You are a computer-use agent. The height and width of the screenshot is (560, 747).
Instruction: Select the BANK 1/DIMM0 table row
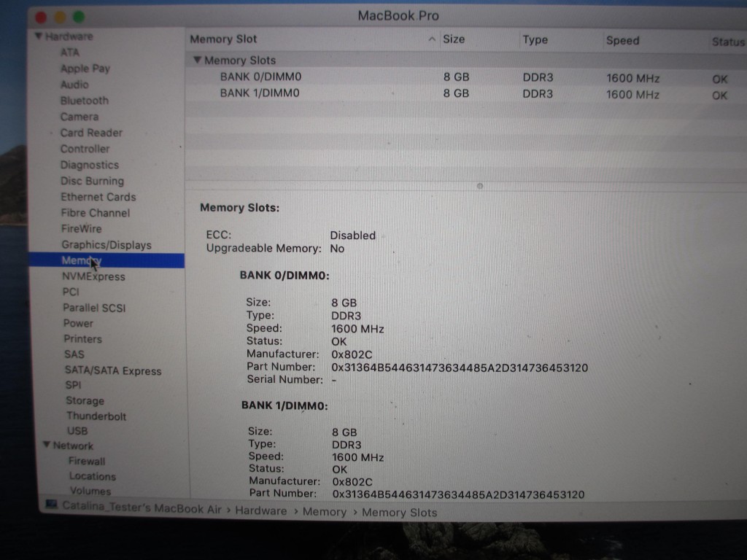466,94
